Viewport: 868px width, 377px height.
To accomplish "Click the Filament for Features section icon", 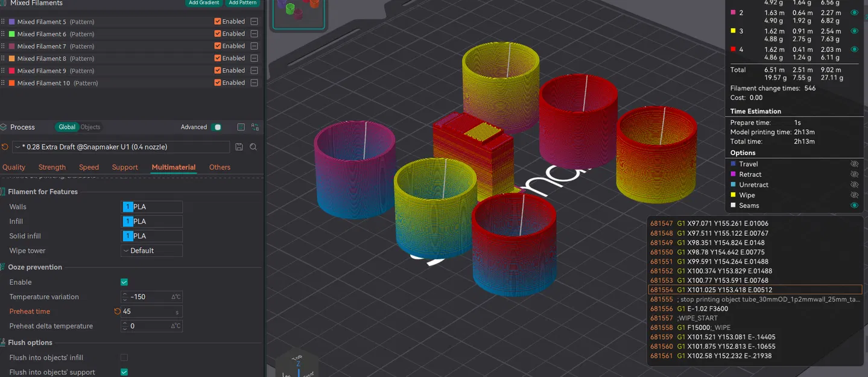I will [x=3, y=192].
